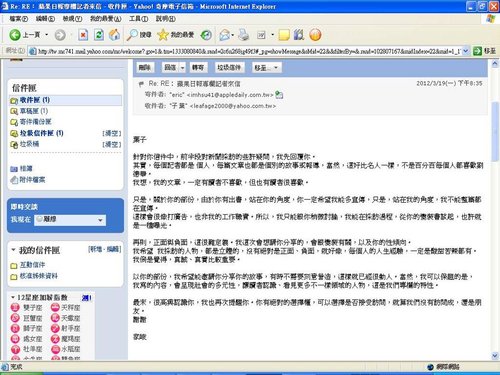Expand the Mail icon dropdown arrow

(232, 35)
